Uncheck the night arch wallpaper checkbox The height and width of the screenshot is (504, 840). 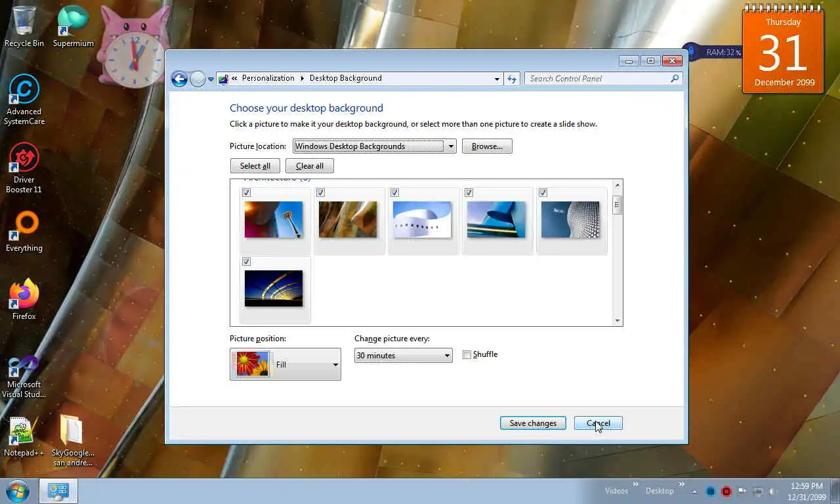click(247, 261)
